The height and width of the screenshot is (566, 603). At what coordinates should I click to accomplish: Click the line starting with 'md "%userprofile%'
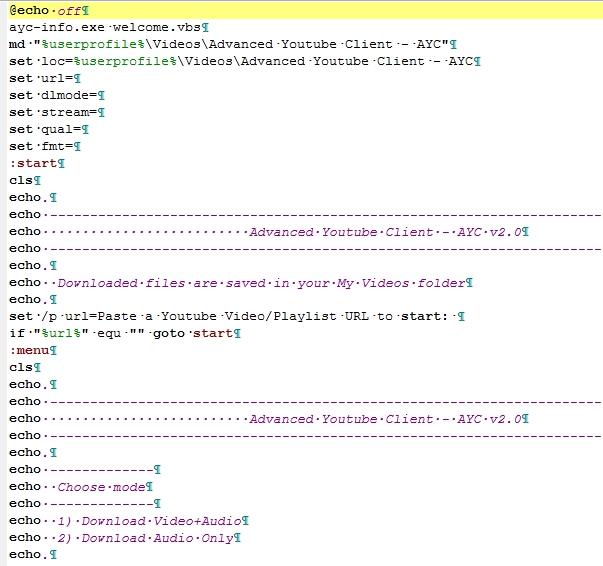point(233,44)
